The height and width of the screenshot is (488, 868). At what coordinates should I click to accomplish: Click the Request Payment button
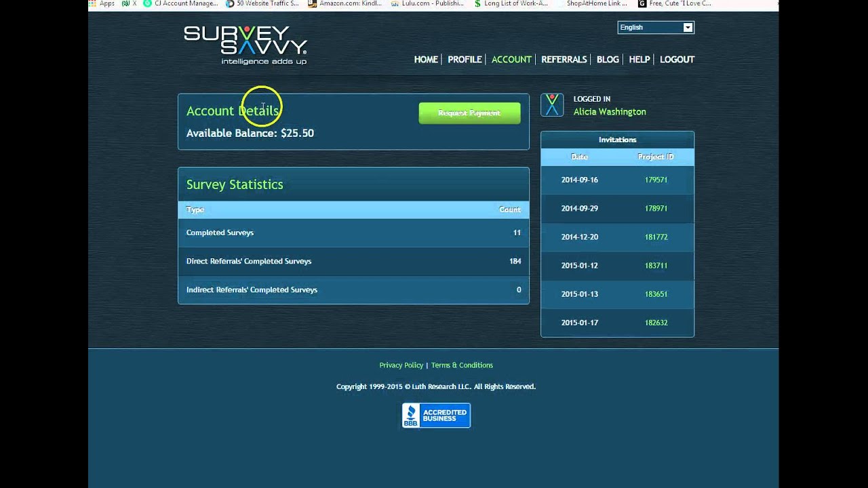tap(469, 113)
